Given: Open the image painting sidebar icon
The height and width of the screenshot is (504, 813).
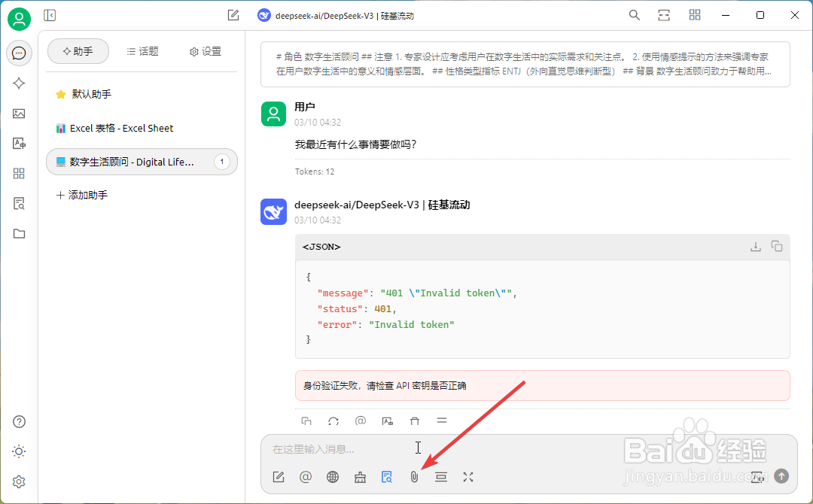Looking at the screenshot, I should (19, 114).
